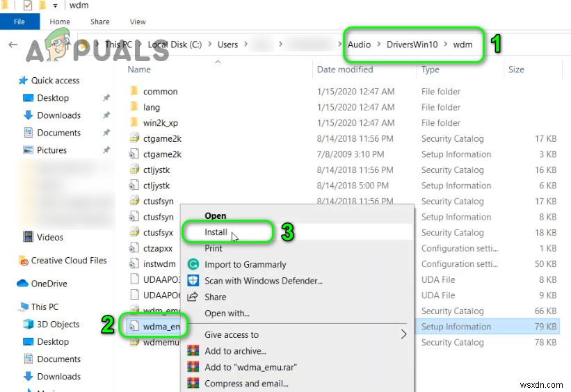Click the pin icon beside Quick access Desktop
The height and width of the screenshot is (392, 571).
point(106,97)
